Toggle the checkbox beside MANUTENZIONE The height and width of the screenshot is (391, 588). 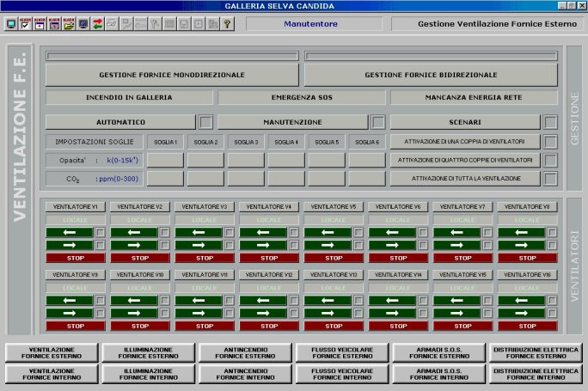coord(378,122)
